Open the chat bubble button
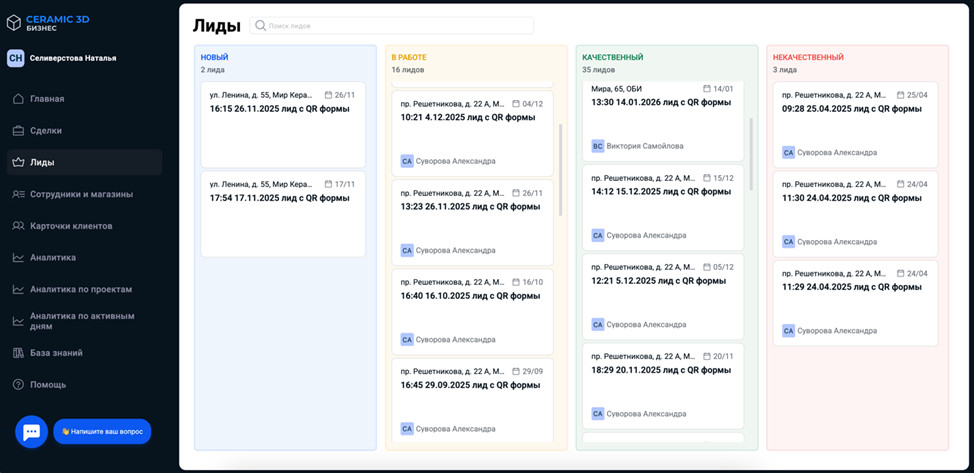The height and width of the screenshot is (473, 974). (32, 431)
